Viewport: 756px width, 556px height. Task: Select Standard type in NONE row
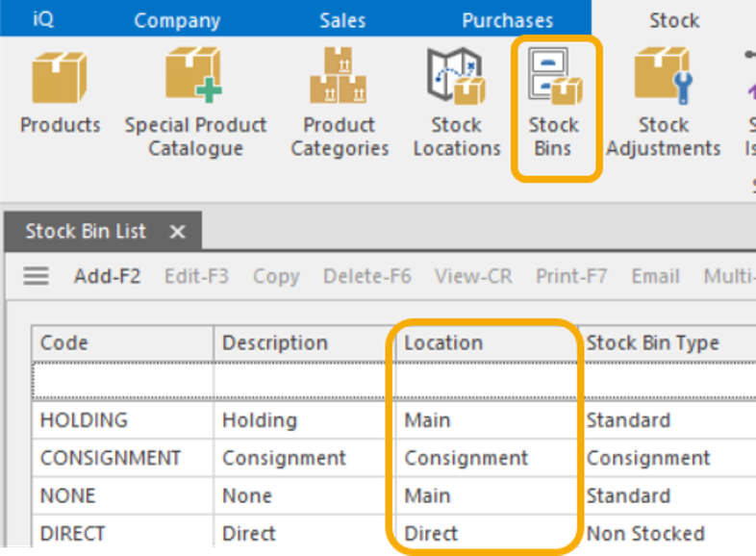click(x=667, y=495)
